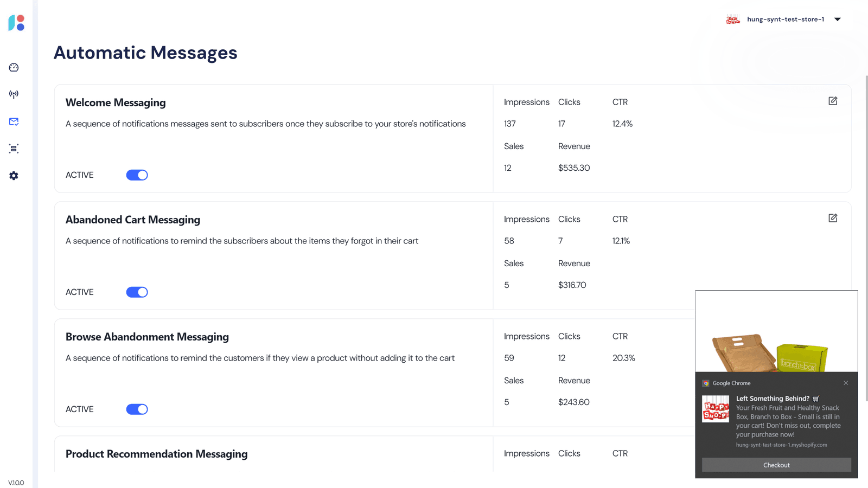868x488 pixels.
Task: Switch off Browse Abandonment Messaging toggle
Action: (x=137, y=409)
